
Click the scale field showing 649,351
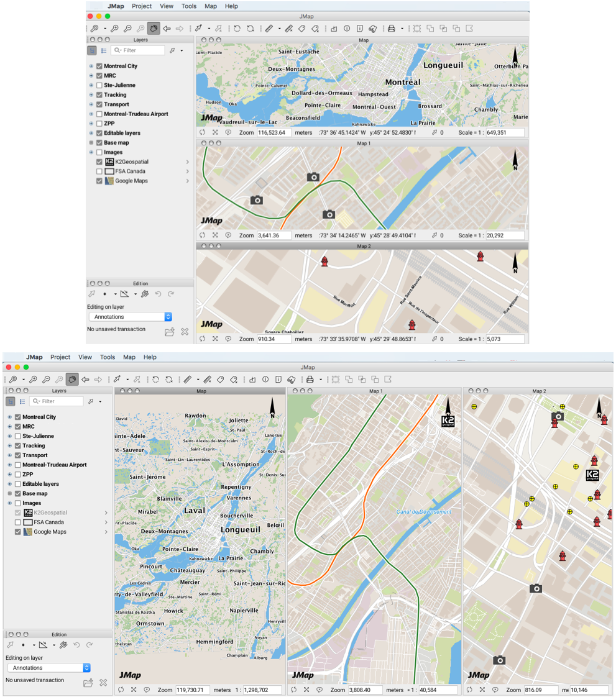(x=505, y=132)
